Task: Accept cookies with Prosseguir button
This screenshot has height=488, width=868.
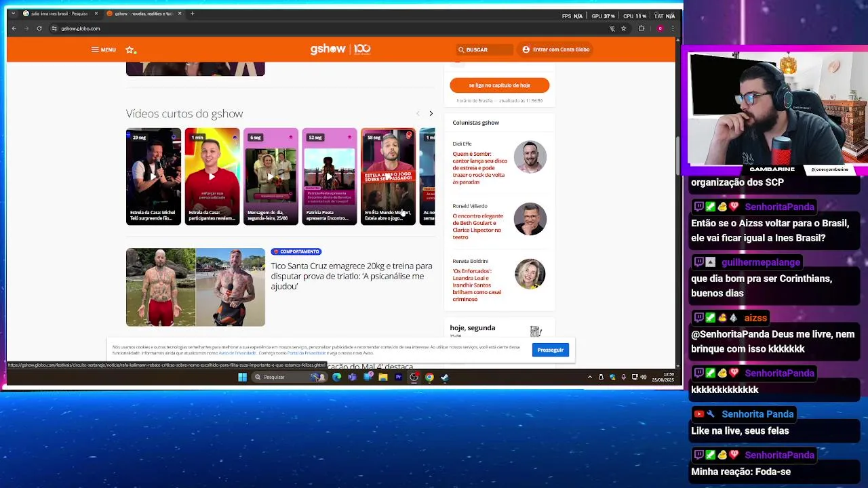Action: point(550,350)
